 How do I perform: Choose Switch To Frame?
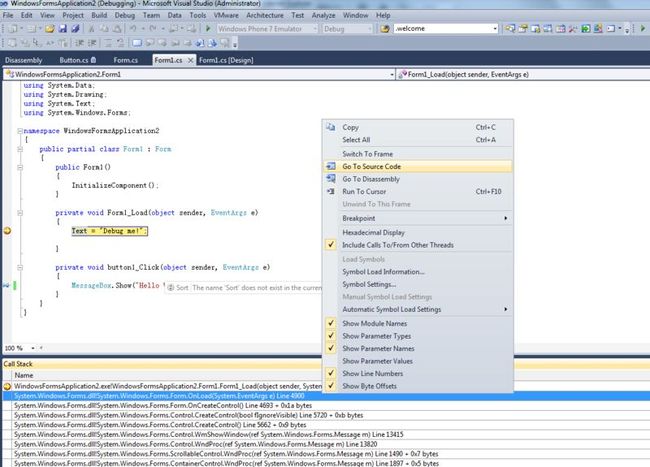point(417,154)
